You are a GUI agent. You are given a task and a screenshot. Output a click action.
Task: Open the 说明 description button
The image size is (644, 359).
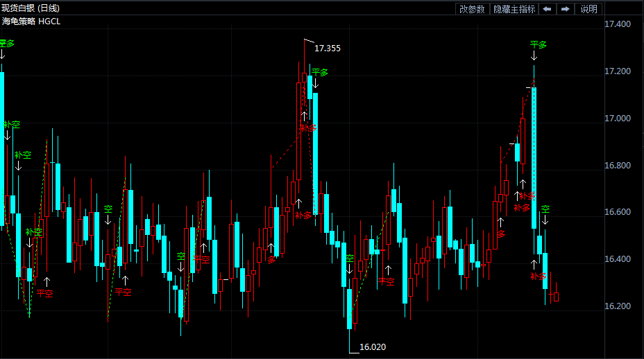click(x=588, y=9)
